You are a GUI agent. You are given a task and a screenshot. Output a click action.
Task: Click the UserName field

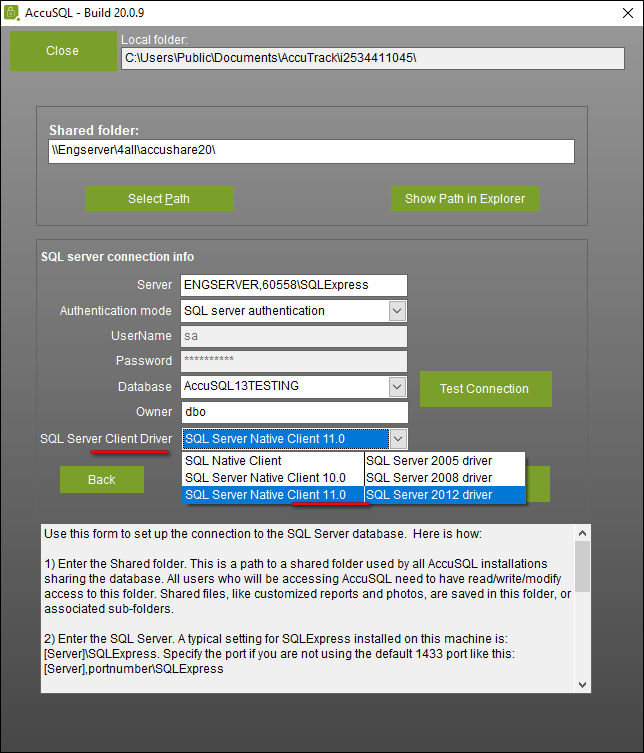coord(294,336)
